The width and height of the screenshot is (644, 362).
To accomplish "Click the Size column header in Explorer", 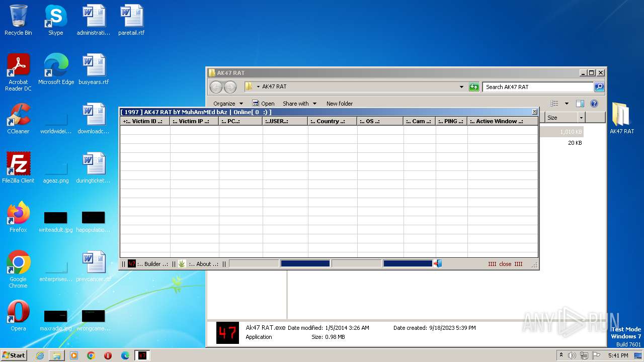I will 562,118.
